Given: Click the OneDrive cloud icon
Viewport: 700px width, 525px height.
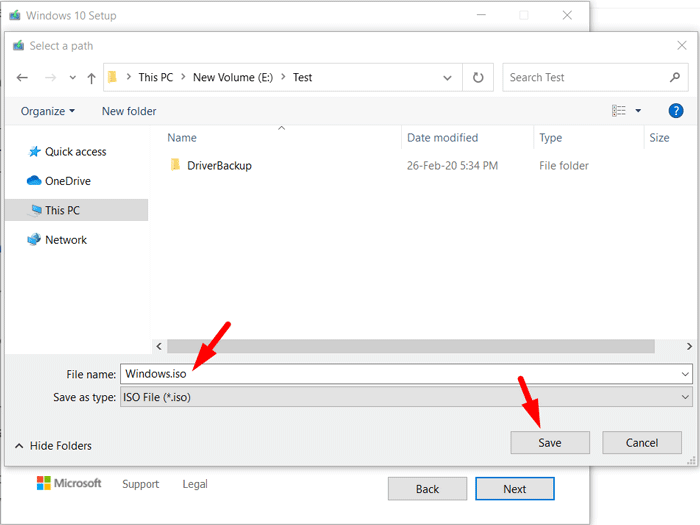Looking at the screenshot, I should (x=34, y=181).
